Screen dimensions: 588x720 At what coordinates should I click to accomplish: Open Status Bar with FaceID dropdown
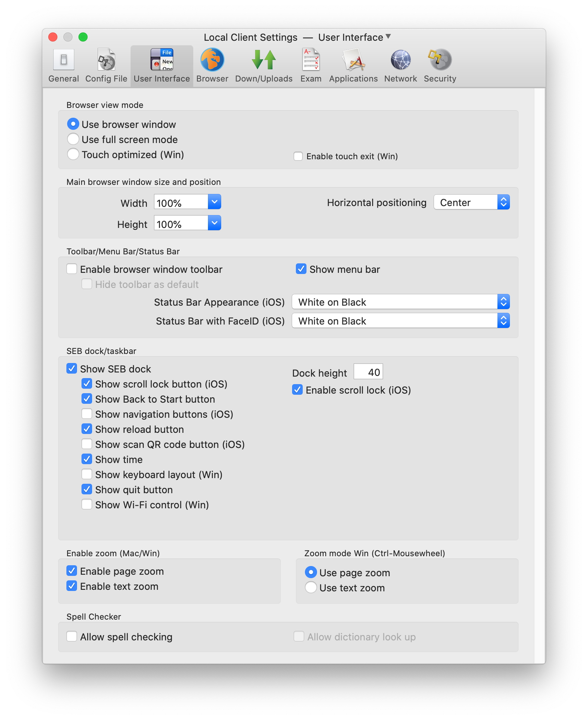pos(401,321)
